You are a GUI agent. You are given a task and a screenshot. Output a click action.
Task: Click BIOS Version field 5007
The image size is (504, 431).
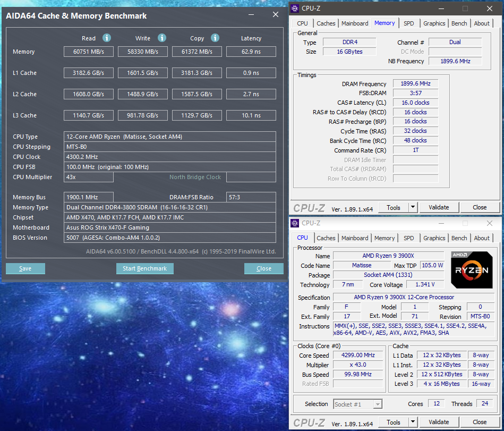click(170, 238)
